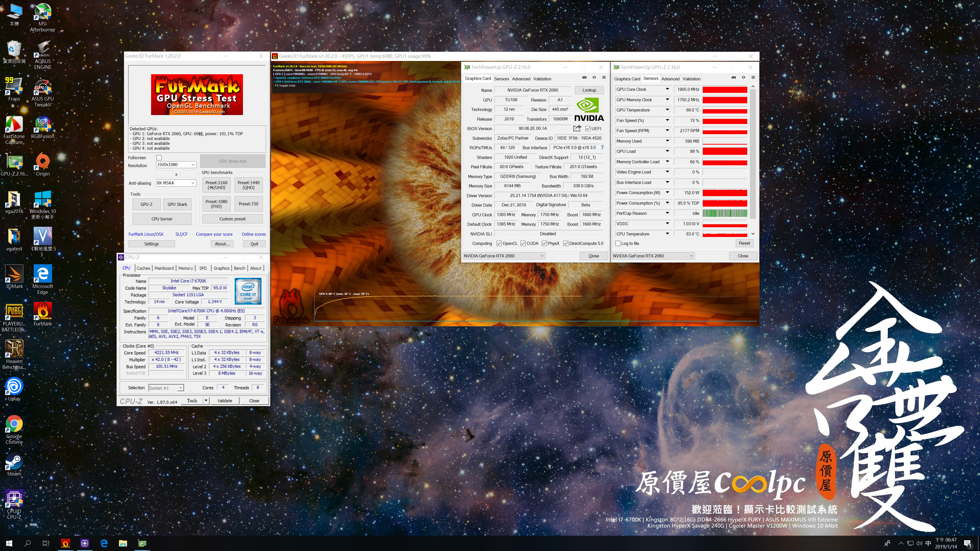
Task: Click GPU Load red sensor graph
Action: coord(725,151)
